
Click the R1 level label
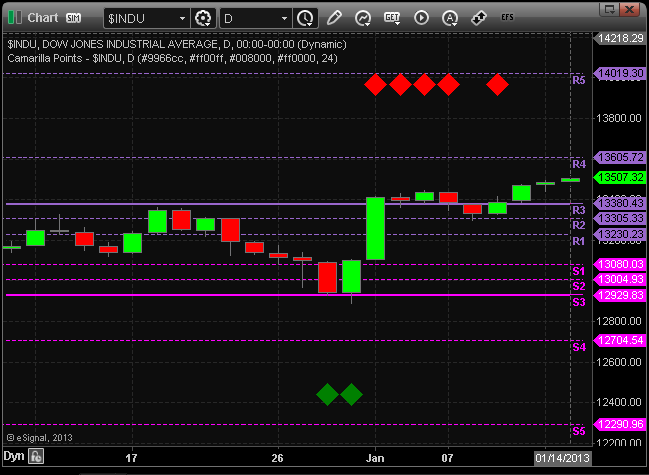(579, 241)
